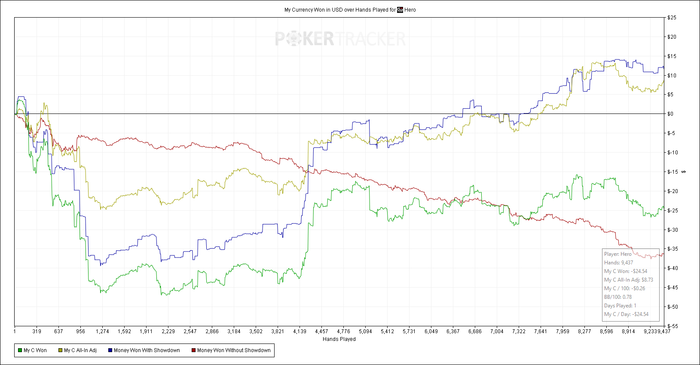700x365 pixels.
Task: Click 'My C All-In Adj: $8.73' summary line
Action: [x=629, y=280]
